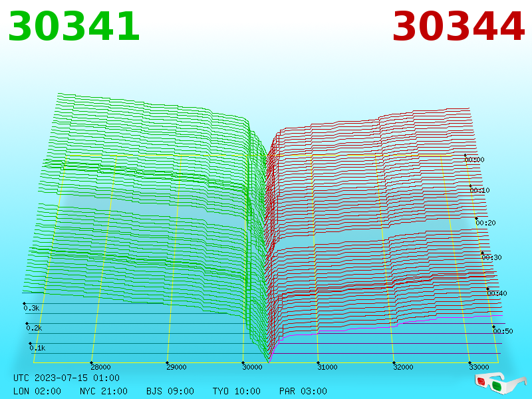Click the 0.1k depth axis label
532x399 pixels.
[x=37, y=348]
